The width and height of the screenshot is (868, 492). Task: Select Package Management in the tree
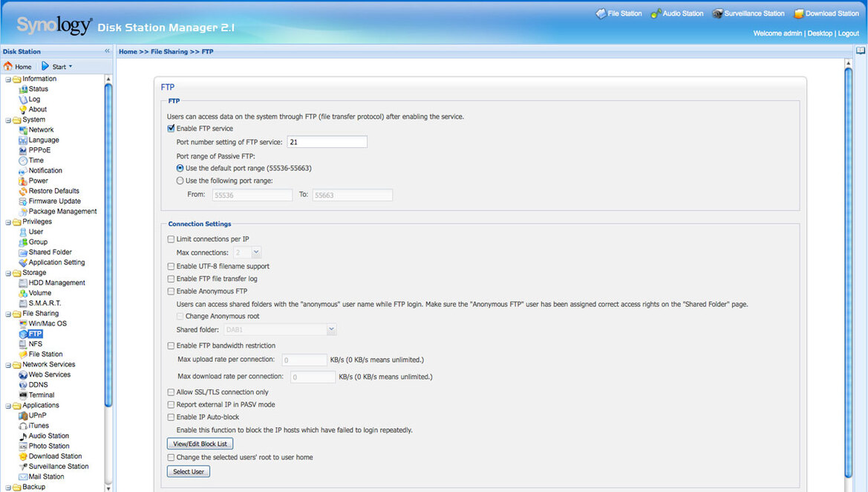62,212
